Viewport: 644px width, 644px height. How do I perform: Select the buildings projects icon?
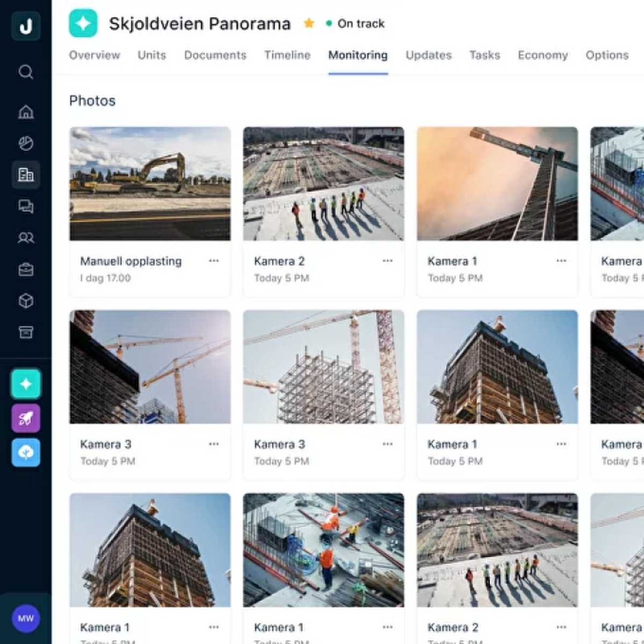[x=26, y=174]
